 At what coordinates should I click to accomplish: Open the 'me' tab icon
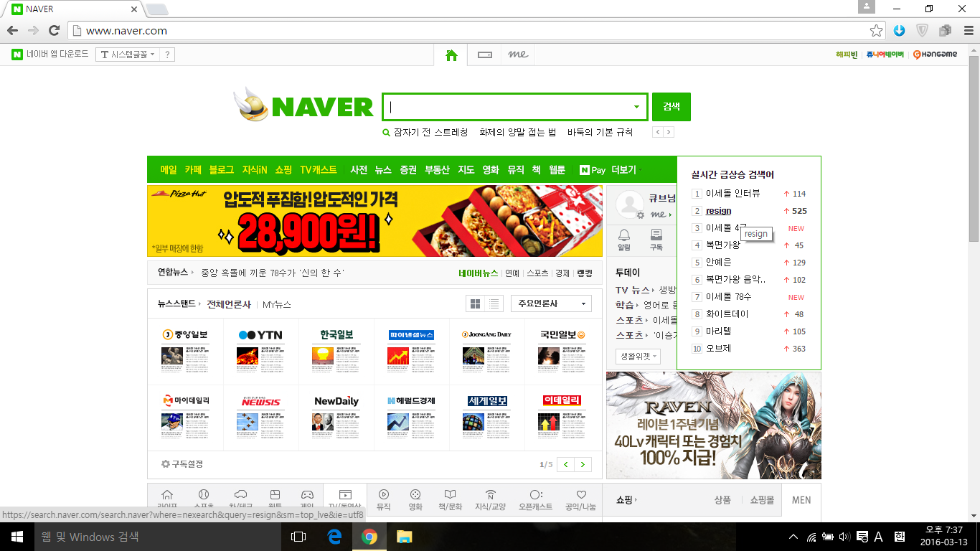[518, 55]
